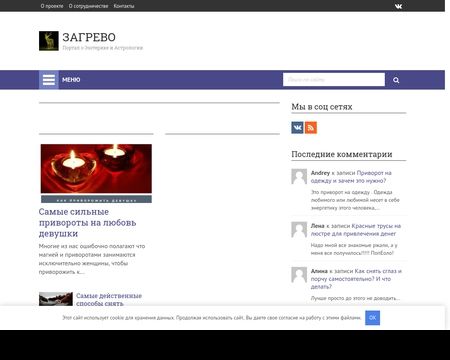Image resolution: width=450 pixels, height=360 pixels.
Task: Click the Andrey author name
Action: [320, 173]
